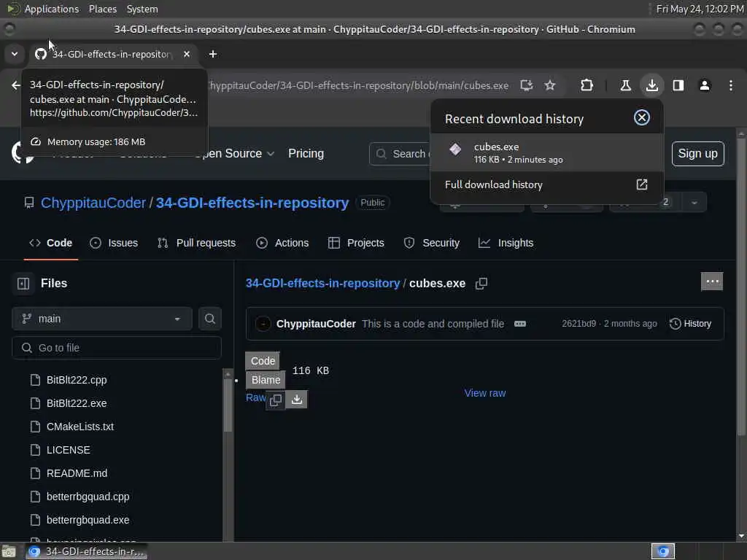
Task: Select the Chromium taskbar window button
Action: (x=86, y=551)
